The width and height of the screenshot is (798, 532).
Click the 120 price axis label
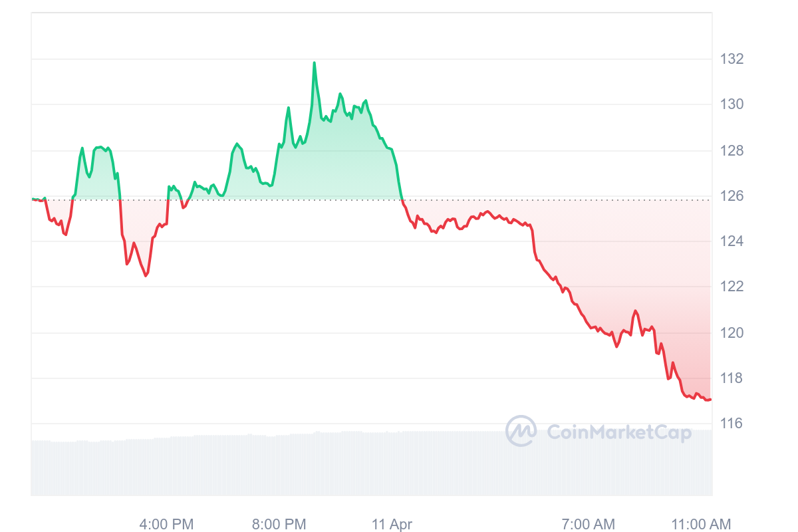(x=731, y=332)
